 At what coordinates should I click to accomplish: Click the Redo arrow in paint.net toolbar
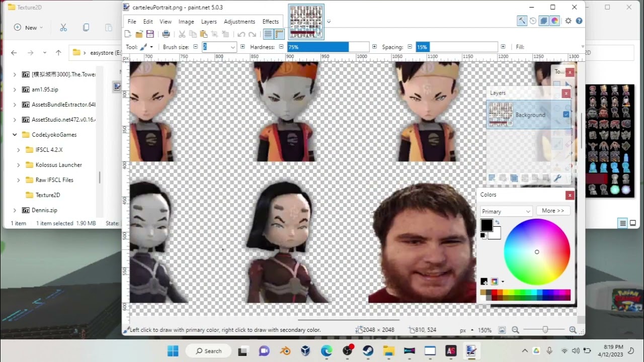click(x=252, y=34)
